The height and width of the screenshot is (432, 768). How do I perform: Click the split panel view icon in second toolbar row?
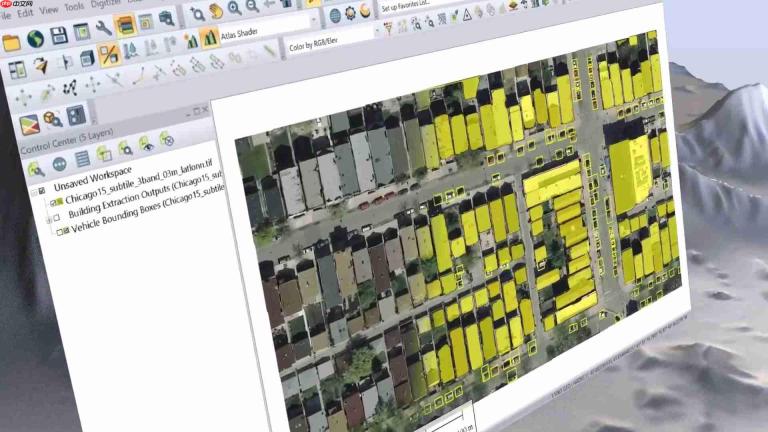[x=16, y=70]
